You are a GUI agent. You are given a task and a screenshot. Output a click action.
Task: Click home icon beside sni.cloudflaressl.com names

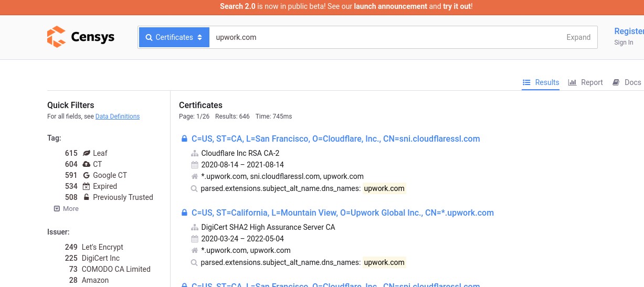point(195,176)
